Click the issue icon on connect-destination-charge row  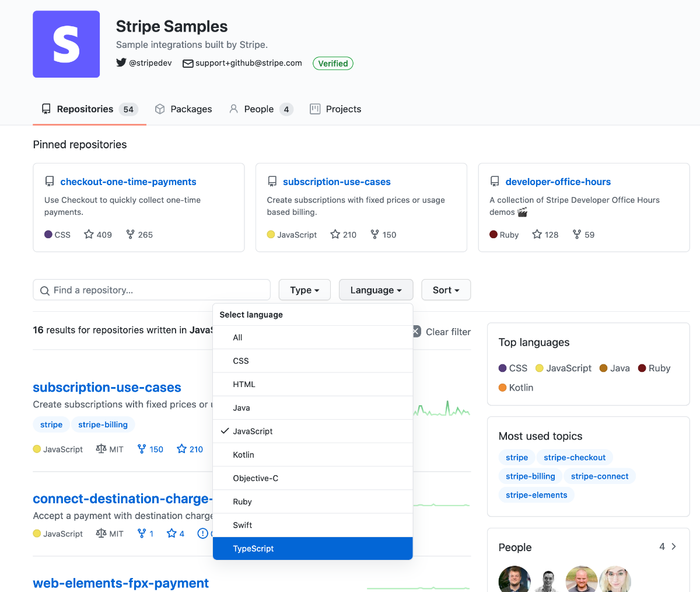point(204,533)
